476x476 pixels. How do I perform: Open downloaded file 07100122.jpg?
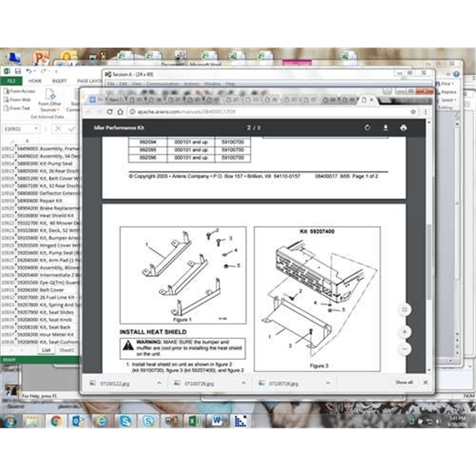(114, 384)
